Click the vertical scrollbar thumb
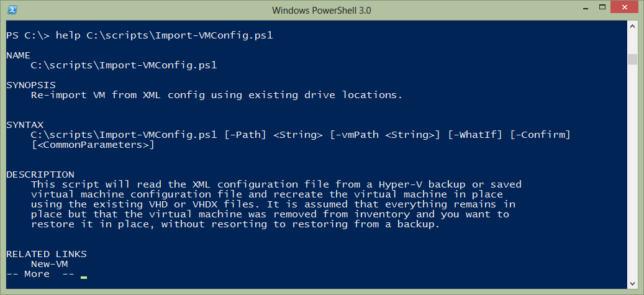Viewport: 644px width, 295px height. [632, 59]
